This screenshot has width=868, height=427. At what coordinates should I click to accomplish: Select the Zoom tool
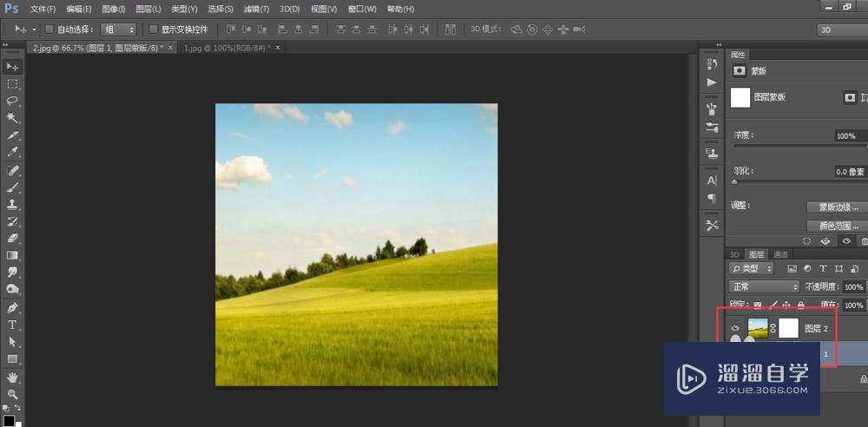click(12, 394)
